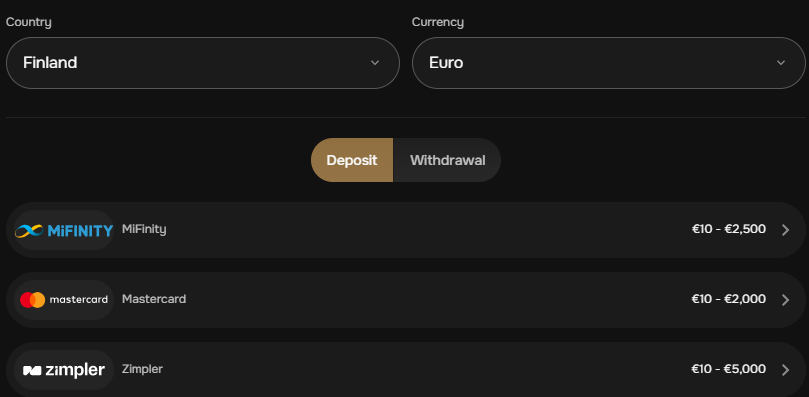Select the Mastercard payment method row

coord(406,300)
